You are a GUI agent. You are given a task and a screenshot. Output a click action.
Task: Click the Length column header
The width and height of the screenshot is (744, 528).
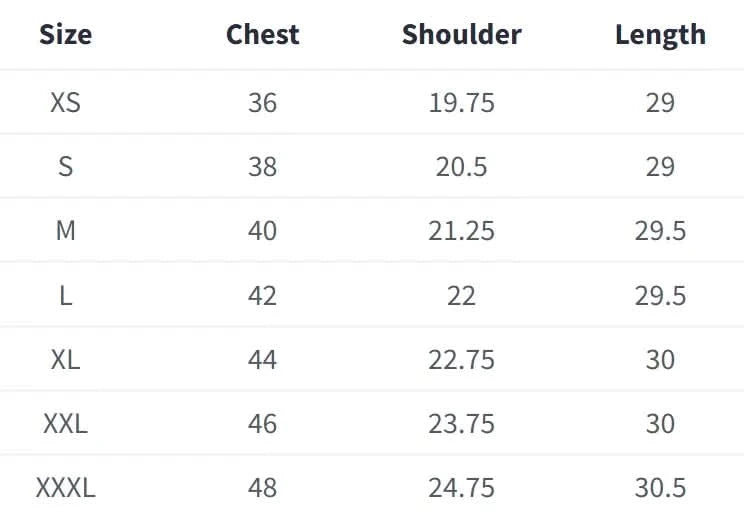660,35
